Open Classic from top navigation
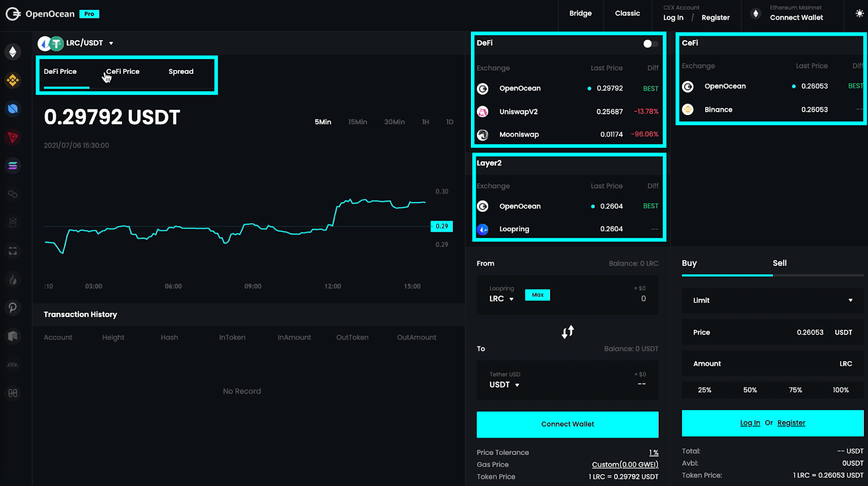Screen dimensions: 868x486 (x=628, y=14)
